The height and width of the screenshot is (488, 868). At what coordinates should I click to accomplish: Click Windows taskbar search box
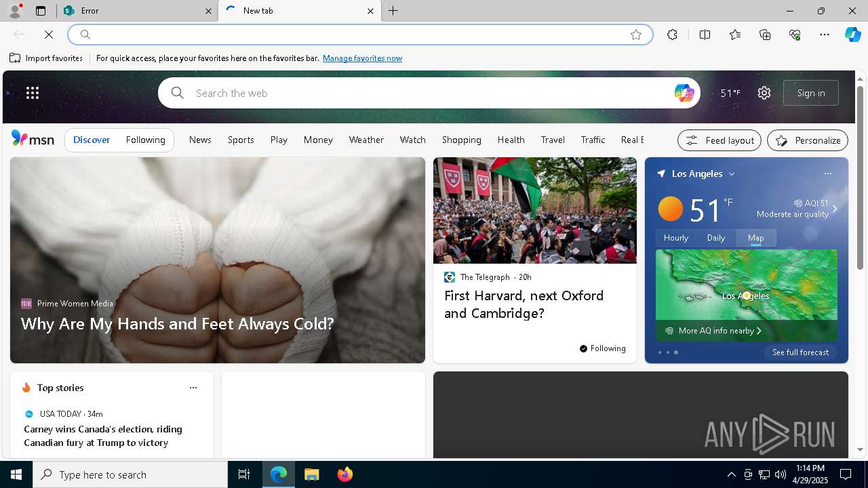click(x=130, y=474)
